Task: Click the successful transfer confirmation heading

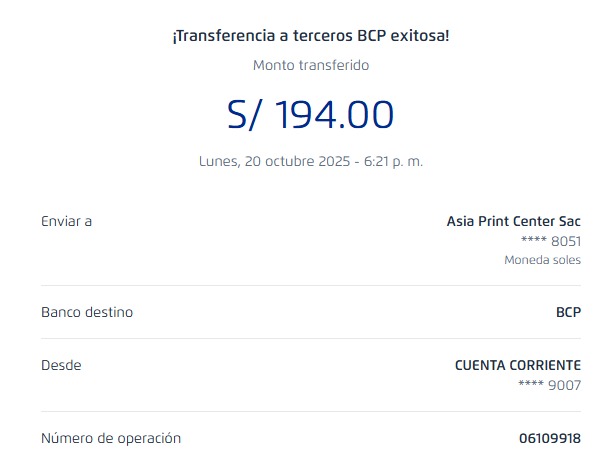Action: [310, 36]
